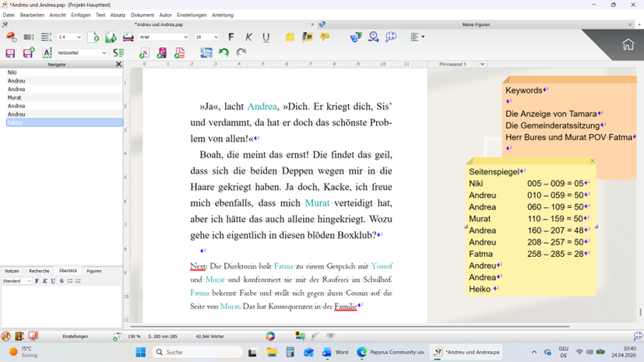
Task: Click the printer icon in toolbar
Action: (x=128, y=37)
